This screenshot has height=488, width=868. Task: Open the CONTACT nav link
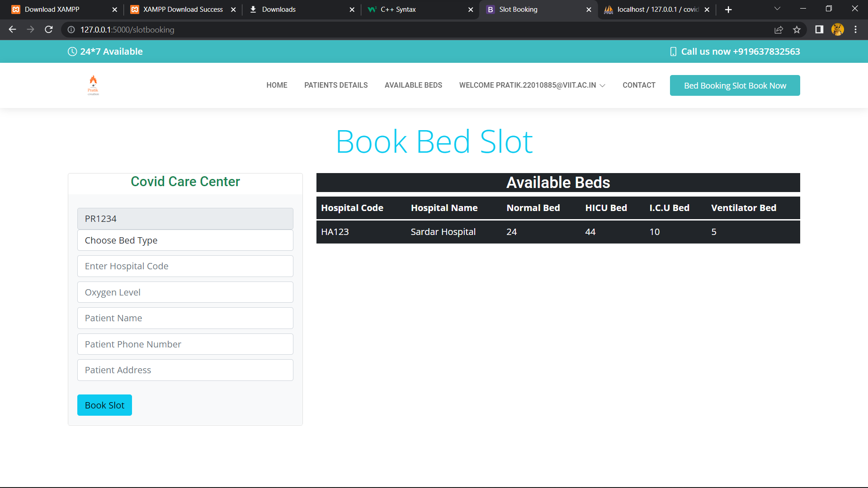pyautogui.click(x=639, y=85)
